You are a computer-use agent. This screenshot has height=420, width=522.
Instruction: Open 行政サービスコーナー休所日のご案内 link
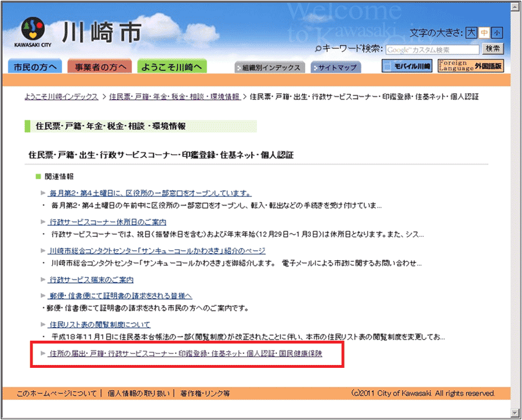coord(108,222)
